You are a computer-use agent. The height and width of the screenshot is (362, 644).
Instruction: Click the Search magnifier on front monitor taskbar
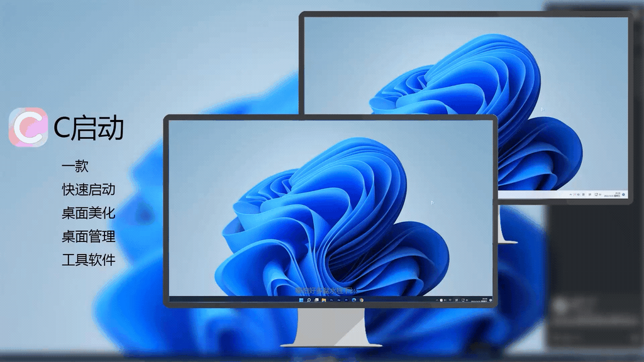point(309,300)
